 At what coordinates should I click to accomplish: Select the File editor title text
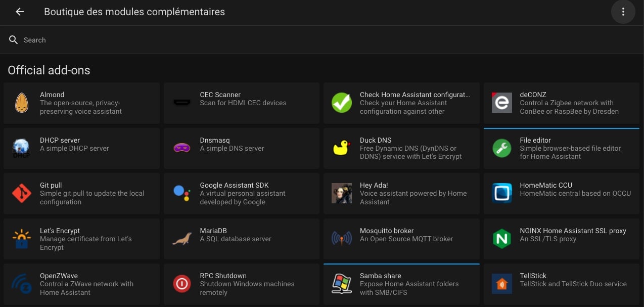(535, 140)
